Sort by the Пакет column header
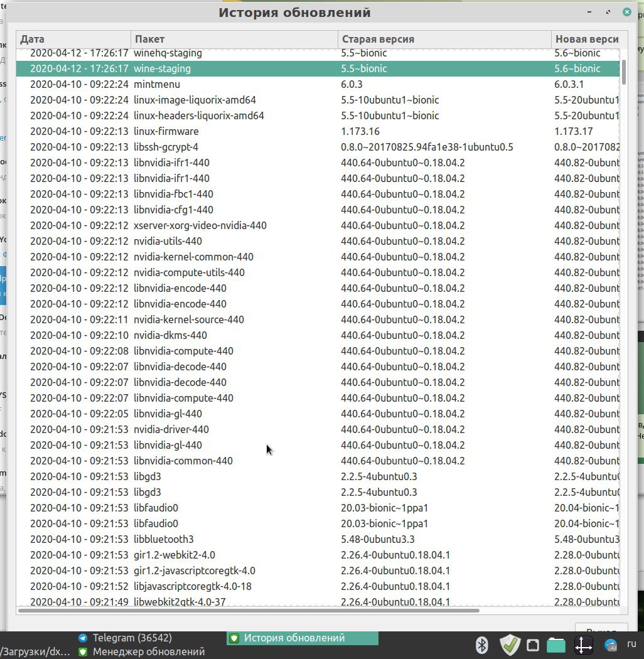 pos(234,39)
